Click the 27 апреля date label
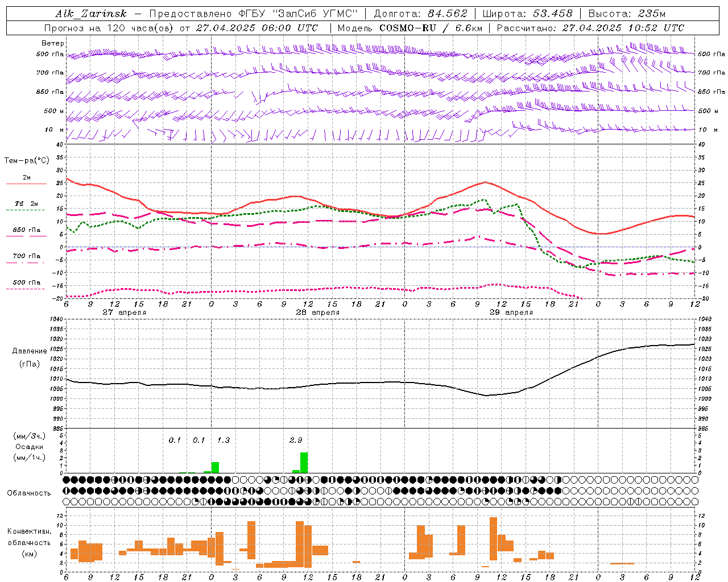Image resolution: width=728 pixels, height=582 pixels. 124,313
